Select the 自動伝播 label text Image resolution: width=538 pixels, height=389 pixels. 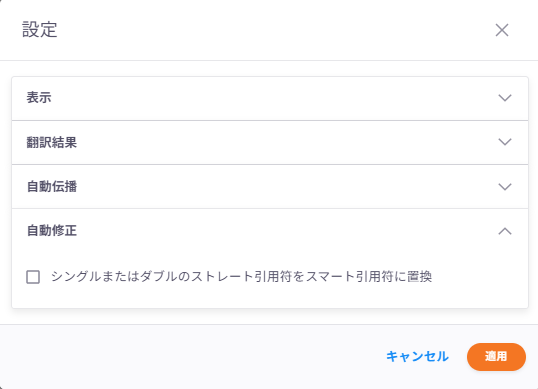52,187
